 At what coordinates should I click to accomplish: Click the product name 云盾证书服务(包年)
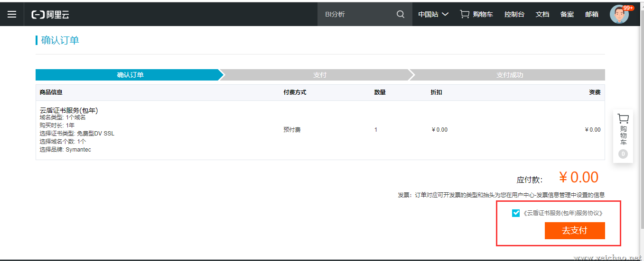[69, 110]
